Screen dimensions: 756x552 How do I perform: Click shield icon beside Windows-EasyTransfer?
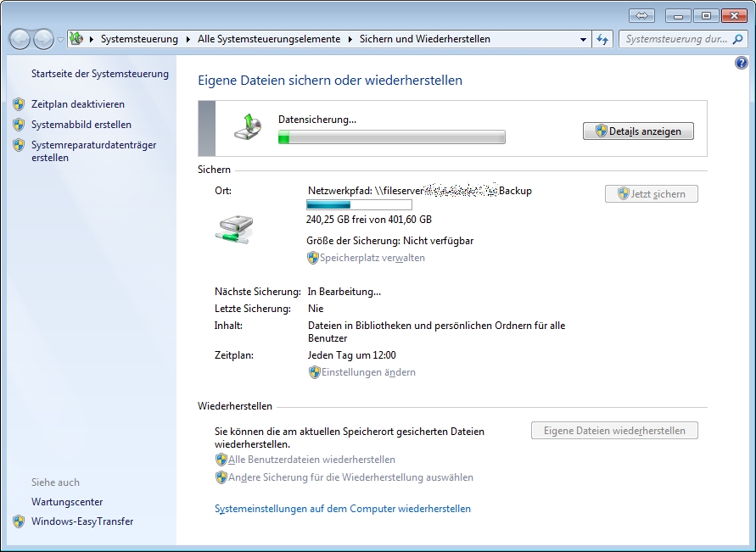point(19,521)
